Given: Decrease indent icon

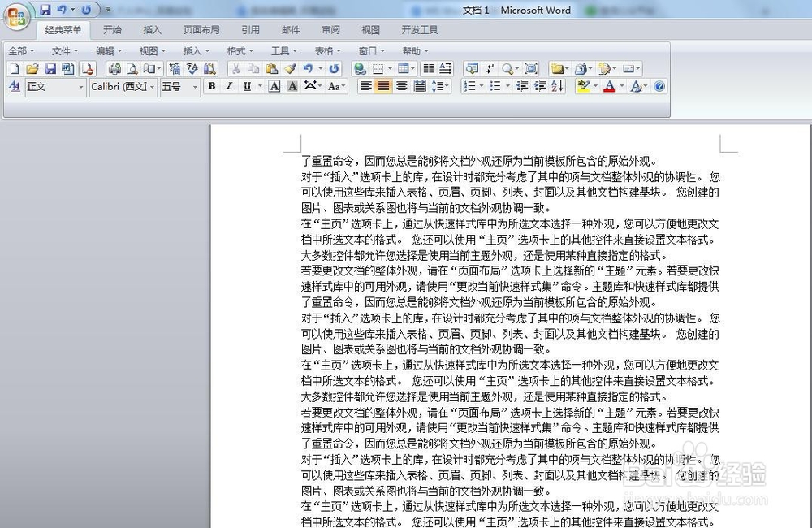Looking at the screenshot, I should coord(522,87).
